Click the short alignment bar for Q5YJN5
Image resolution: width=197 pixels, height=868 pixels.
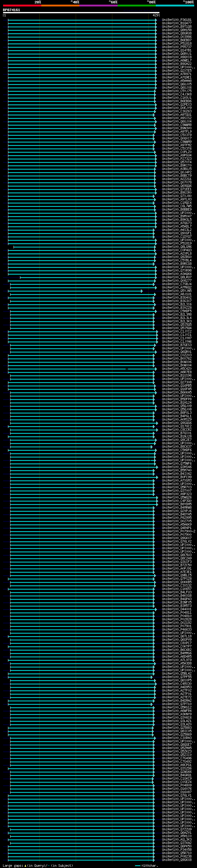75,291
